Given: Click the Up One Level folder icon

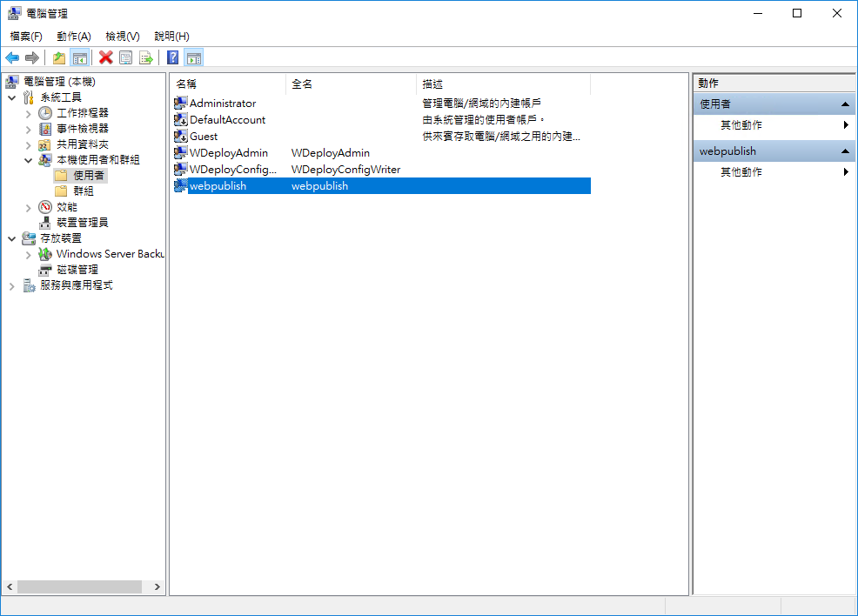Looking at the screenshot, I should click(x=58, y=57).
